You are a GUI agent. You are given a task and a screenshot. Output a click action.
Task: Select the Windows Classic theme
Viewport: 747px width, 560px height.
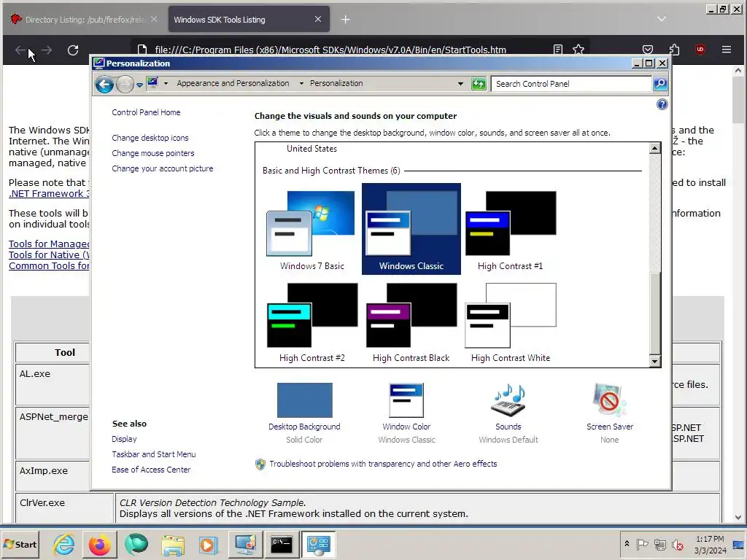point(411,229)
